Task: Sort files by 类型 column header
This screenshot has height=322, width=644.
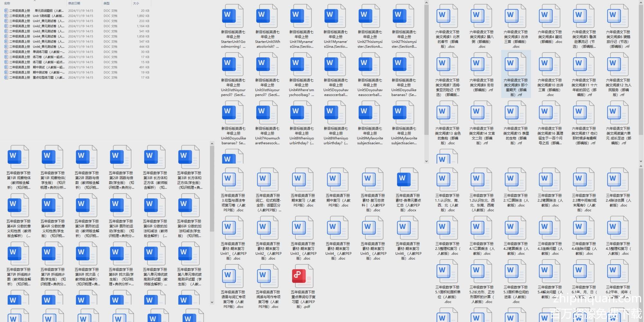Action: (x=107, y=3)
